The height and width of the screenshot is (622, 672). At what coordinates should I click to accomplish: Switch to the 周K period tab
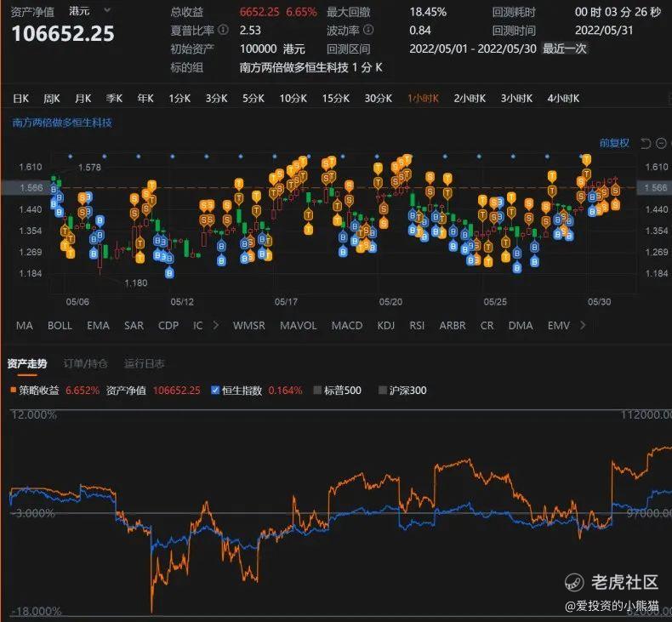52,99
